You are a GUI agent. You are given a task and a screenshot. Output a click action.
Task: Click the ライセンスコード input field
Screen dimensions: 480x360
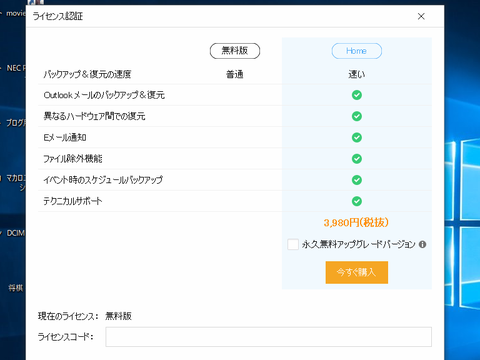(x=269, y=337)
